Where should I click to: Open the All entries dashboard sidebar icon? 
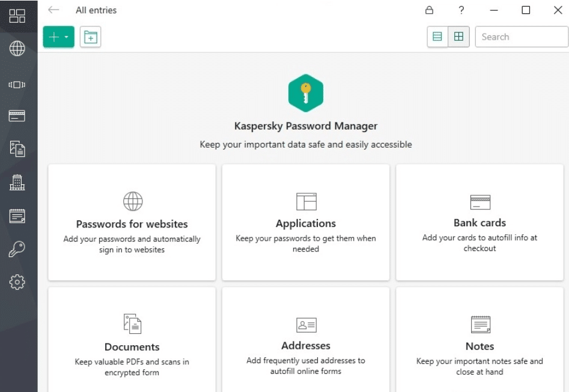point(17,16)
